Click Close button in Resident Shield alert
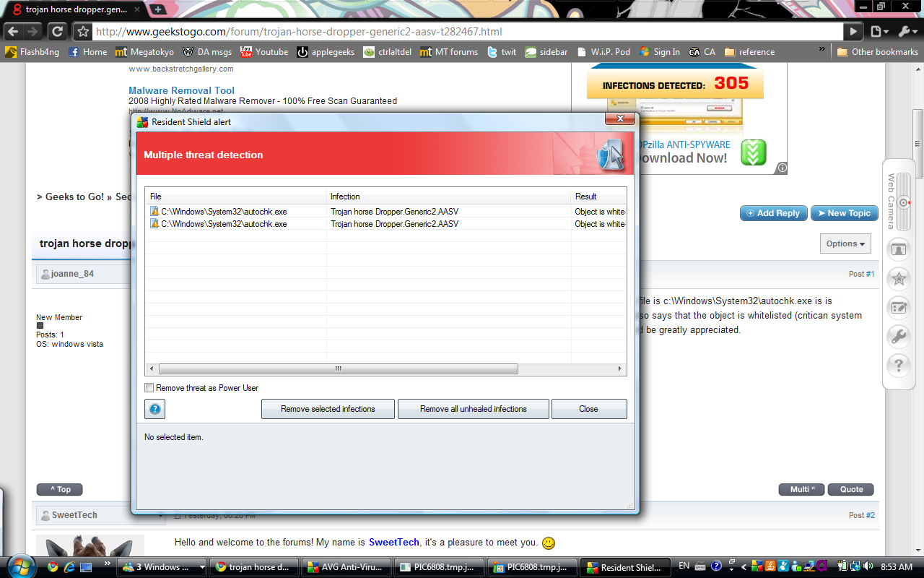The height and width of the screenshot is (578, 924). click(589, 409)
